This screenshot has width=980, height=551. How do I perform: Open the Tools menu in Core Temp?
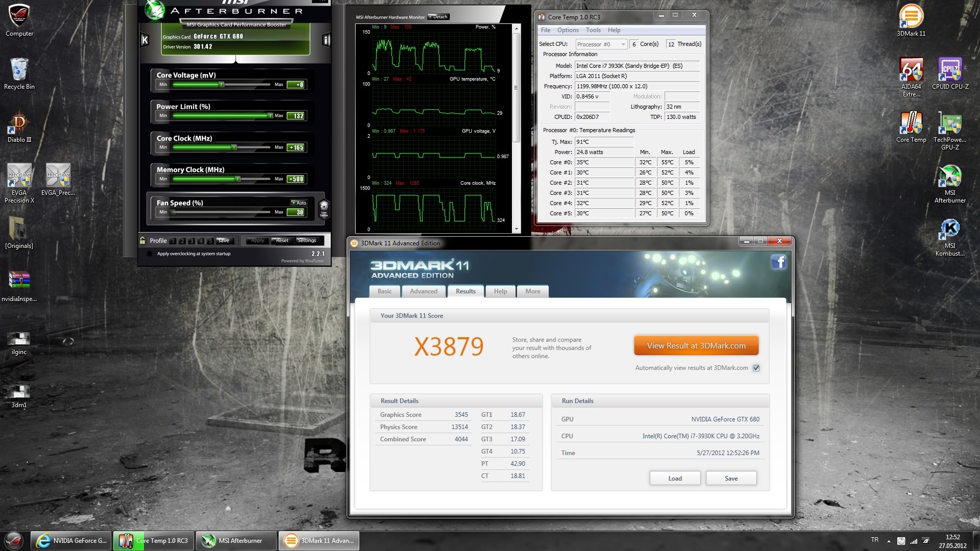[x=593, y=30]
